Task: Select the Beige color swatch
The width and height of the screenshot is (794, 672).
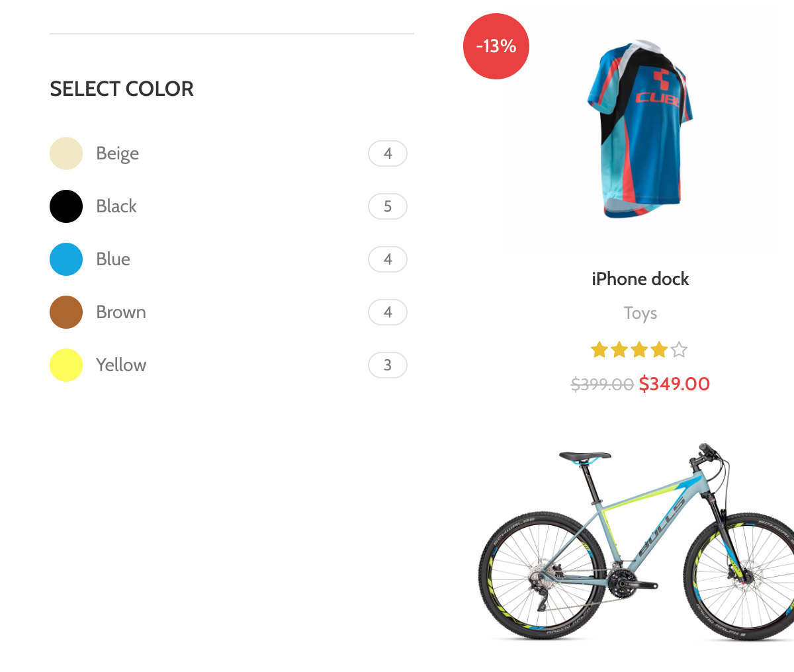Action: [66, 153]
